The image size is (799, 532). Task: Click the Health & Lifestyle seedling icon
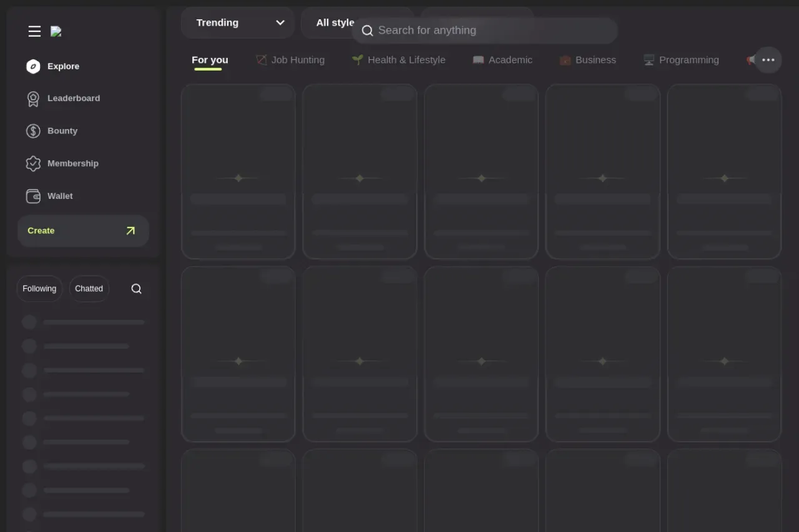click(x=358, y=60)
